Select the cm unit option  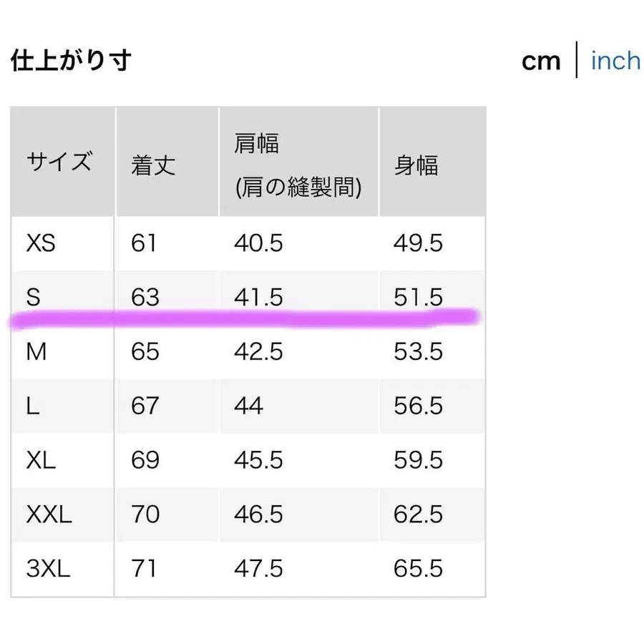pyautogui.click(x=542, y=62)
